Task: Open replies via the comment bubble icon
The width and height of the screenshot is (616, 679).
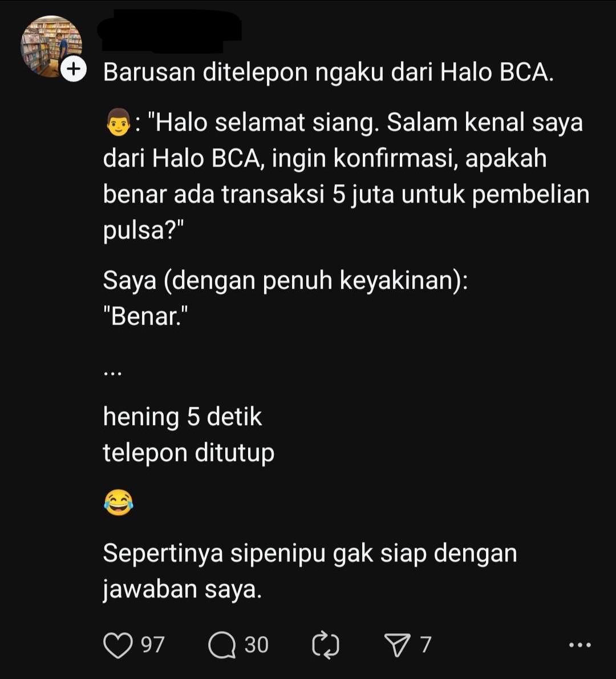Action: [x=222, y=645]
